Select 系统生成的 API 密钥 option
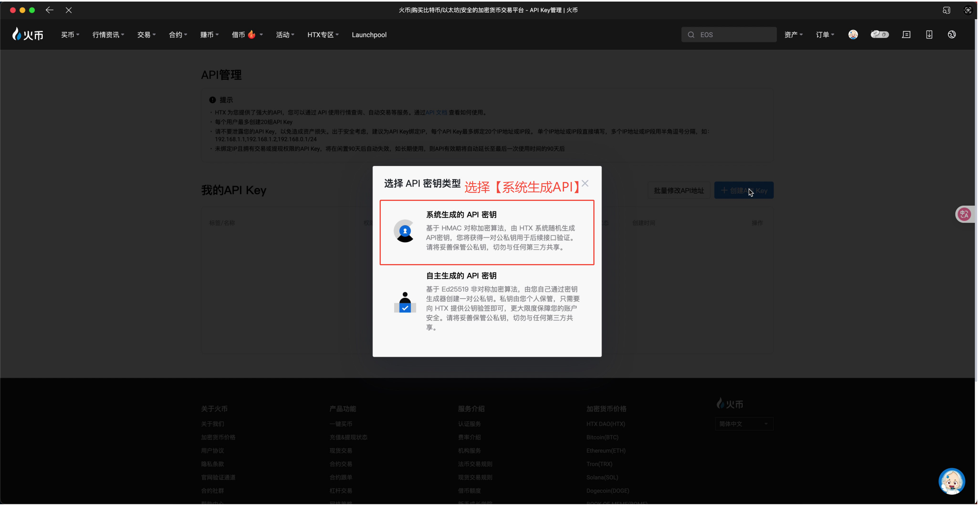 tap(487, 233)
